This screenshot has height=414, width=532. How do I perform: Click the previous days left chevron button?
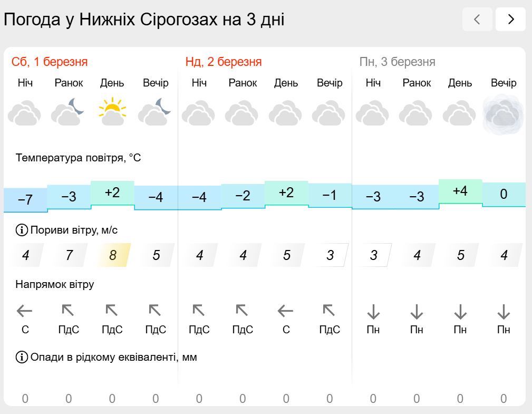pos(477,20)
